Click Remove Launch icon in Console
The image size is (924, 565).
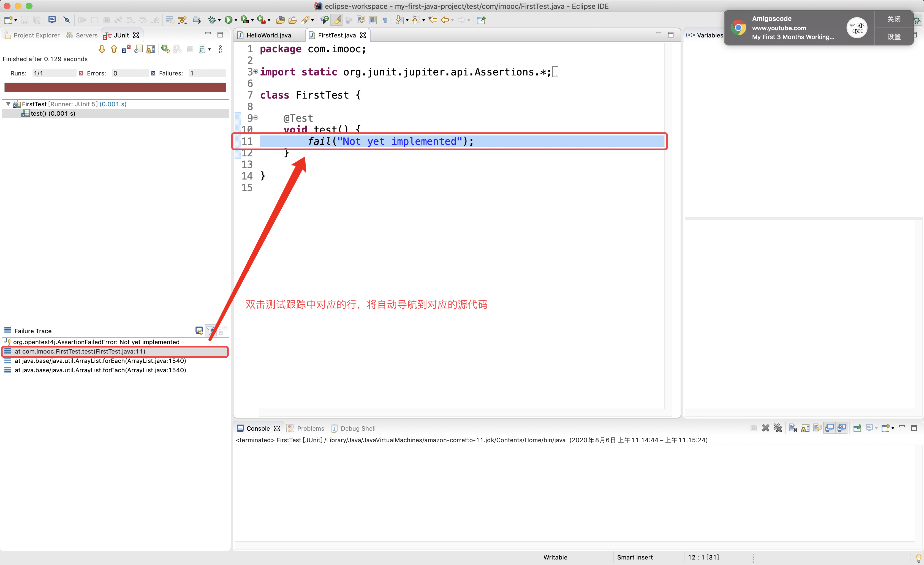(766, 428)
